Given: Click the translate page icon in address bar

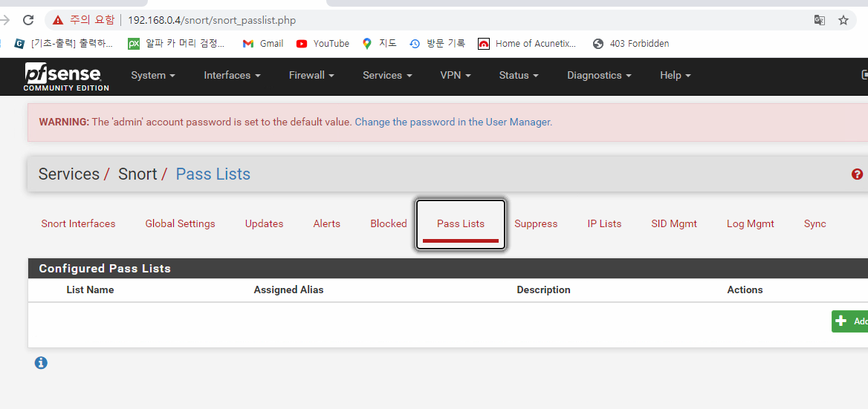Looking at the screenshot, I should click(x=819, y=21).
